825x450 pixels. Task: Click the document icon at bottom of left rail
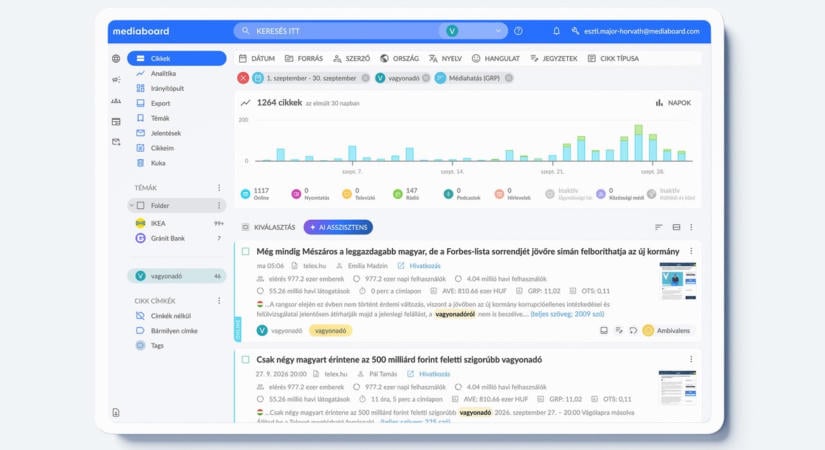click(x=116, y=412)
